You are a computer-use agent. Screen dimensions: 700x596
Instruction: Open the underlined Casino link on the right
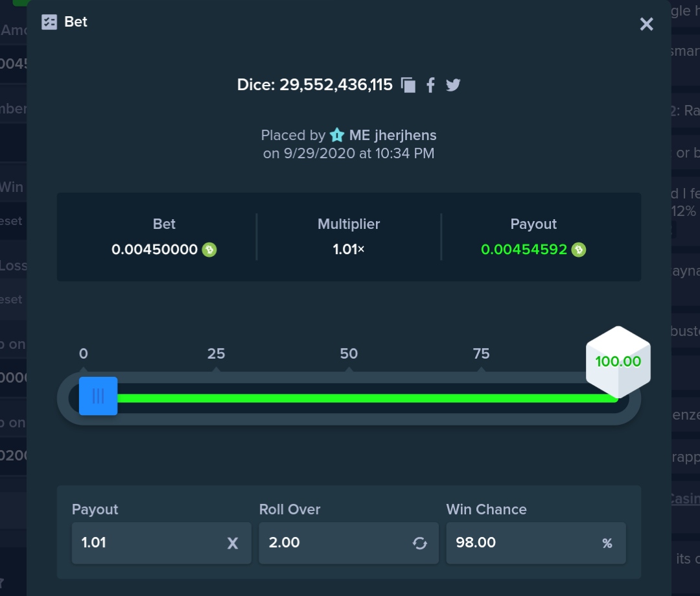pos(687,499)
